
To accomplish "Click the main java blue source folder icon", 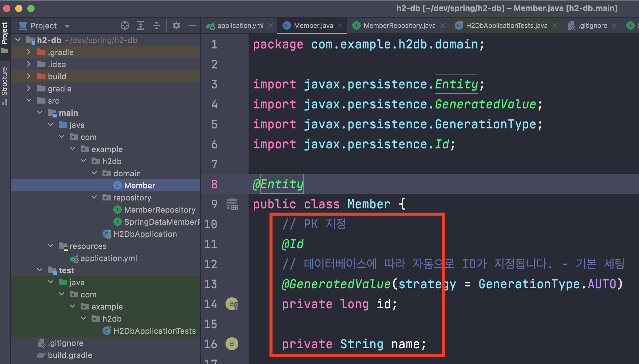I will click(63, 124).
